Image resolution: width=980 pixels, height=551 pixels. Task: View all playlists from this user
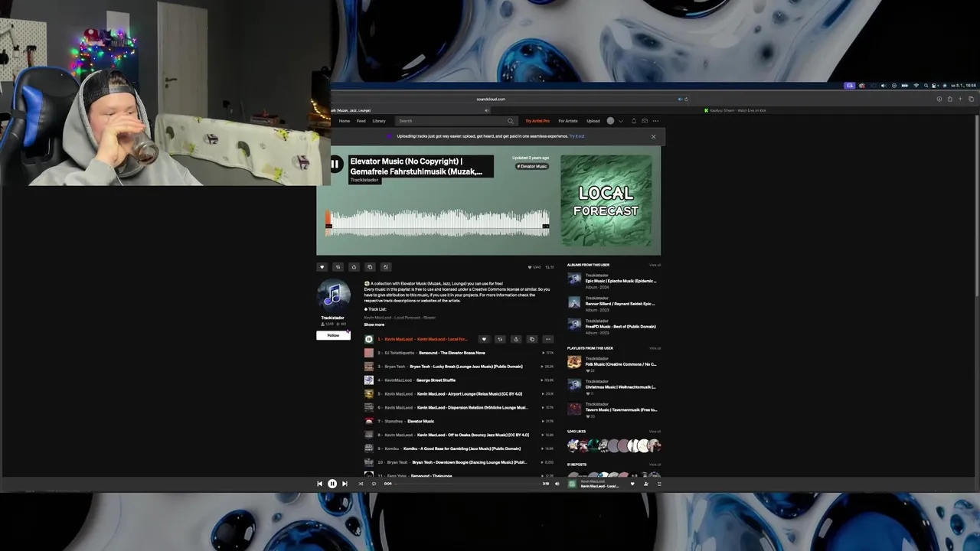(655, 348)
